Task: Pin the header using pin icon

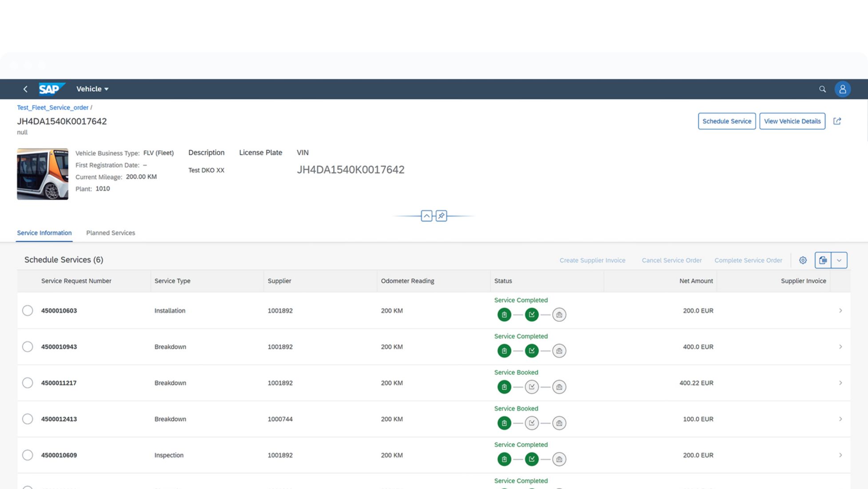Action: tap(441, 216)
